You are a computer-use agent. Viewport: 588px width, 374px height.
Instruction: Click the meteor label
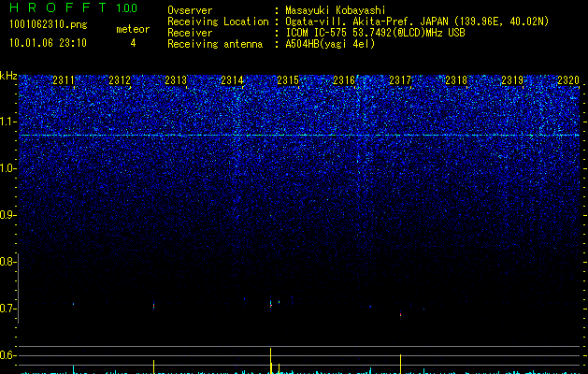(133, 29)
